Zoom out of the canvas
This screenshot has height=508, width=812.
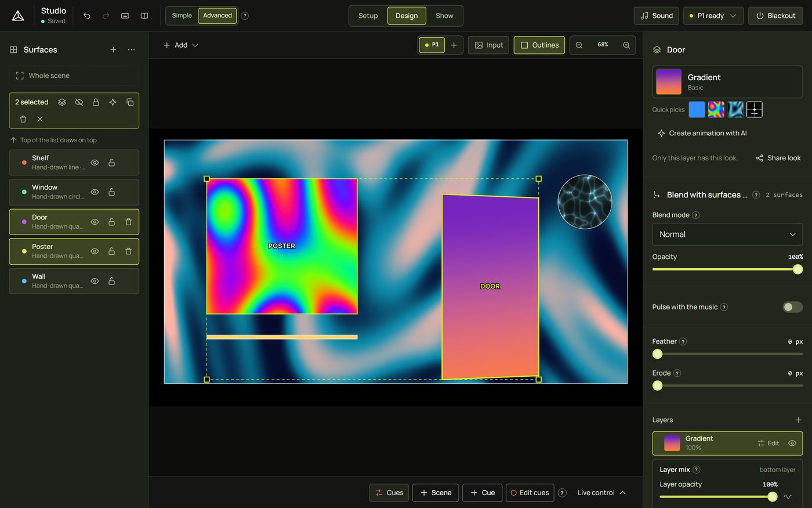(579, 45)
